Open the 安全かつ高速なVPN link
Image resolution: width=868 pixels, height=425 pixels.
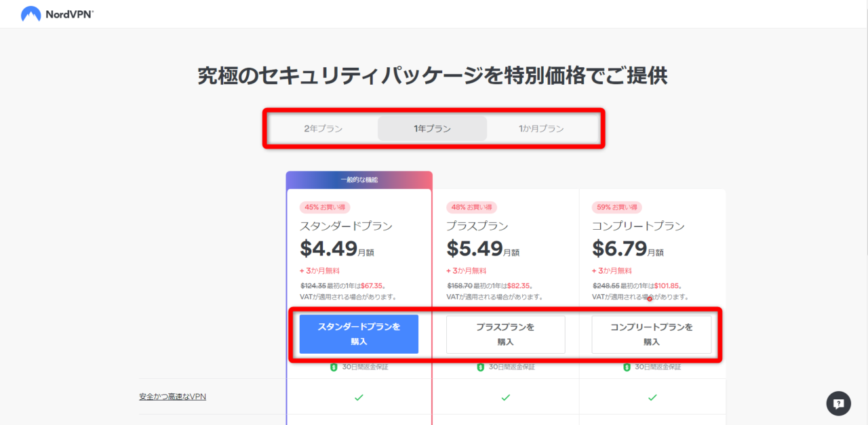pyautogui.click(x=172, y=397)
